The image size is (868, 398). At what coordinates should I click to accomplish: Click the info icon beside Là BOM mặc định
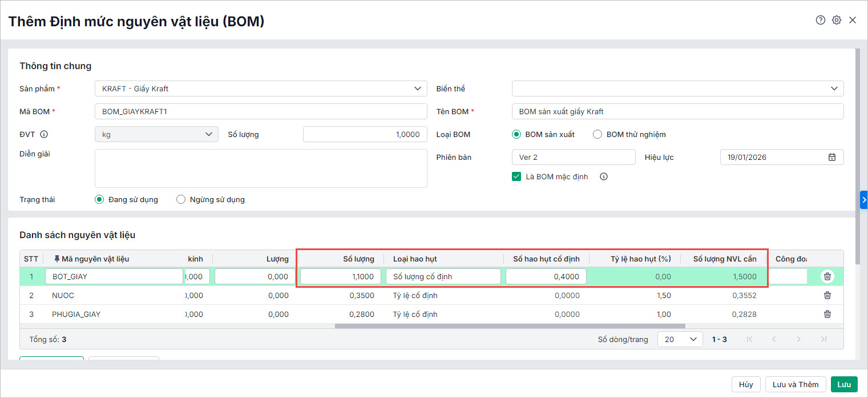604,176
